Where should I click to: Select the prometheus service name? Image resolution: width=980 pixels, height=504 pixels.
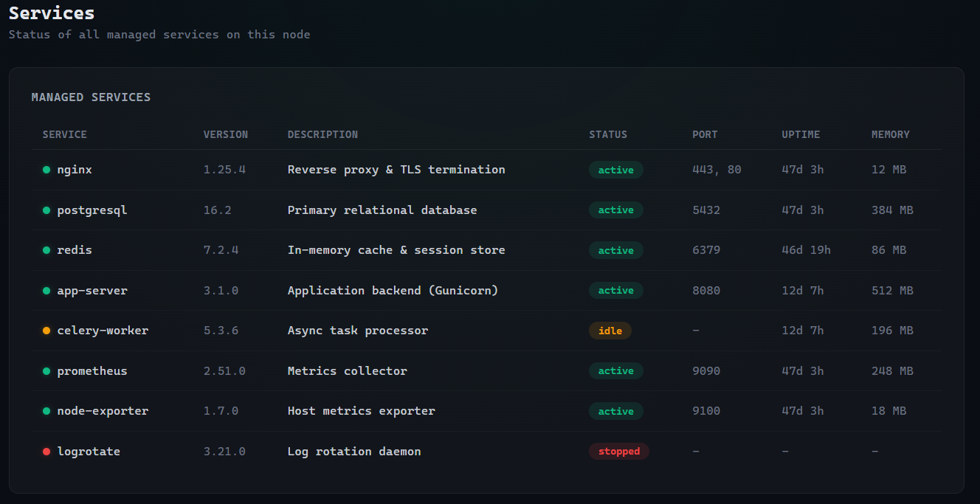(92, 371)
